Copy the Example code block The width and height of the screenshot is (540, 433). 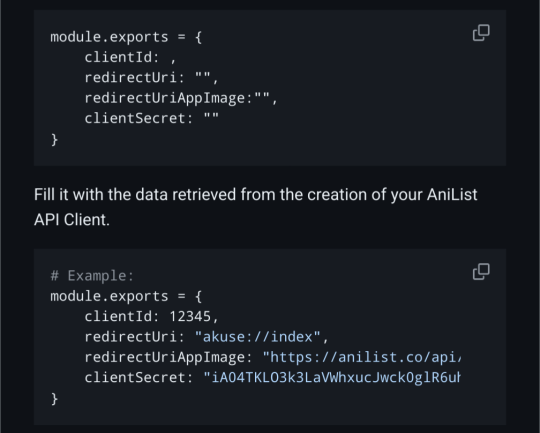tap(481, 272)
